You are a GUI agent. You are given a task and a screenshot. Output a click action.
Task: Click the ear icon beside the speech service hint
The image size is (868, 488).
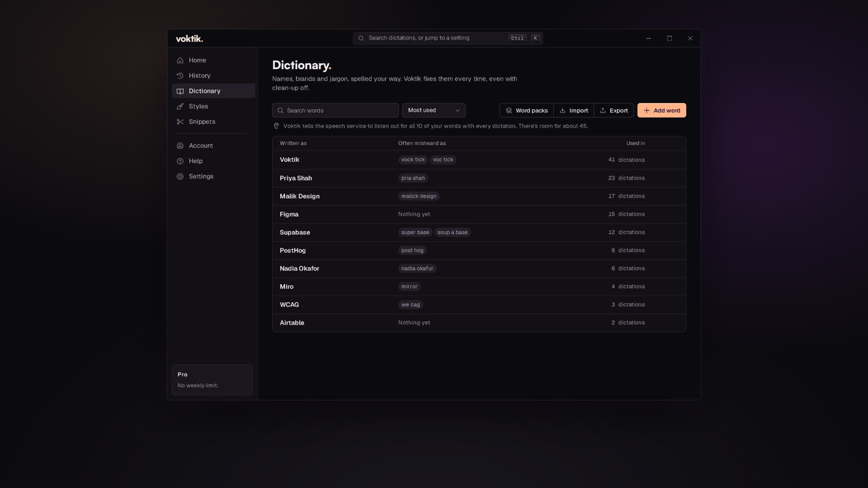coord(276,126)
